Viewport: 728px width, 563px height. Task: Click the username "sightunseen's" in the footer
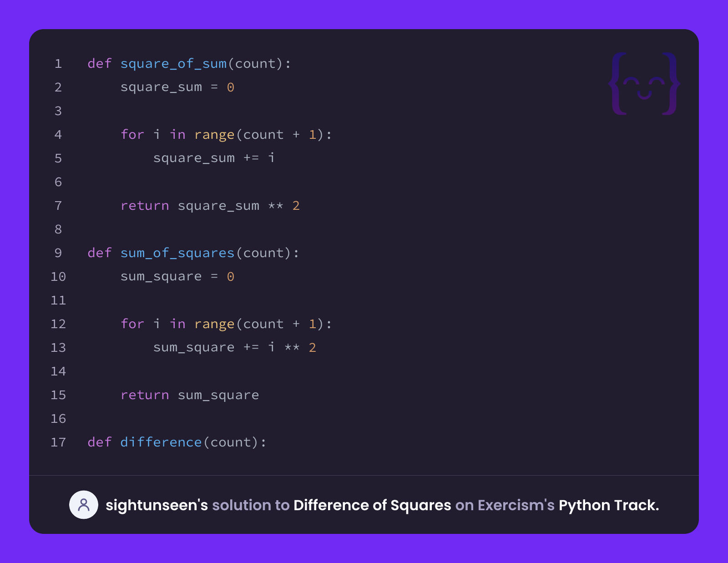point(157,505)
